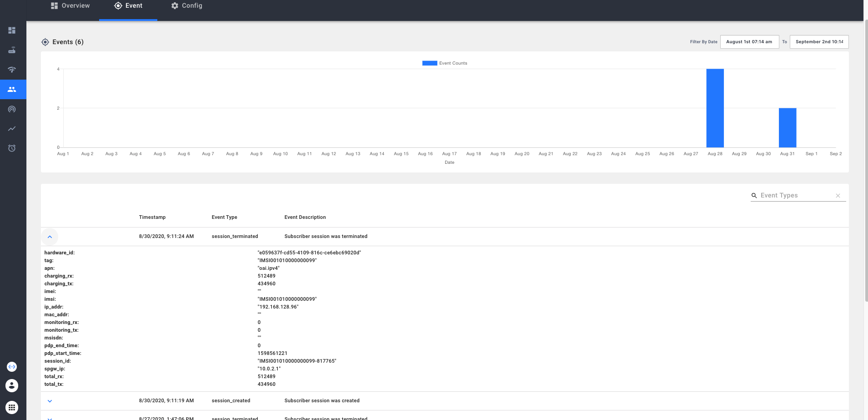Open the network wifi icon in sidebar
This screenshot has height=420, width=868.
click(x=12, y=70)
